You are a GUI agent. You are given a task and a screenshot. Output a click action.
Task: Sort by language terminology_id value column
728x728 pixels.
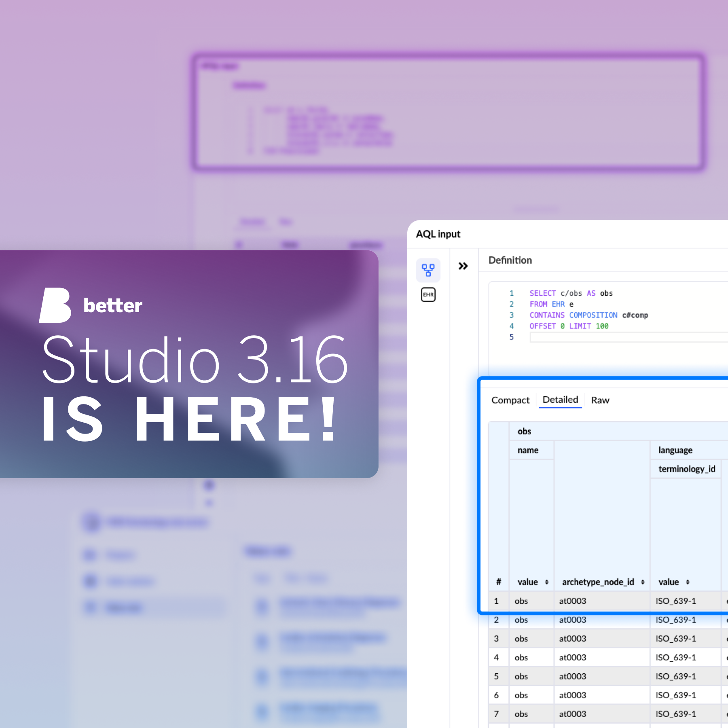(687, 582)
